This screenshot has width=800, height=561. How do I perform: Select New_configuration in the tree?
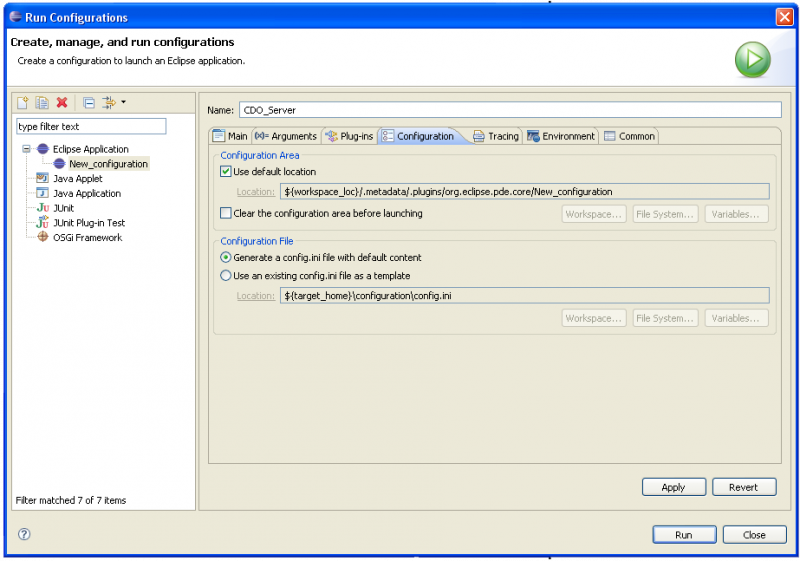coord(108,164)
